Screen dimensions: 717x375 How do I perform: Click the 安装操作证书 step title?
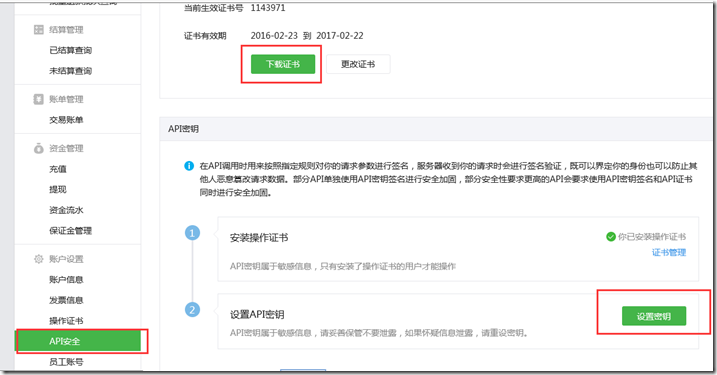pyautogui.click(x=259, y=238)
